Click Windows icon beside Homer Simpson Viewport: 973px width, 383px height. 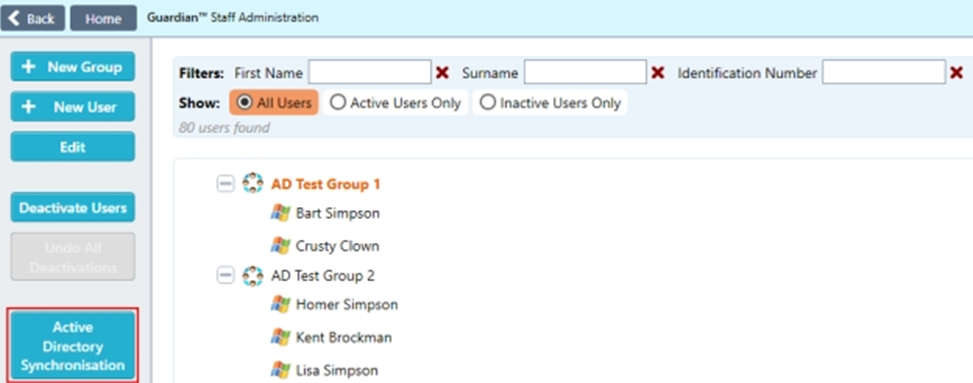[280, 304]
